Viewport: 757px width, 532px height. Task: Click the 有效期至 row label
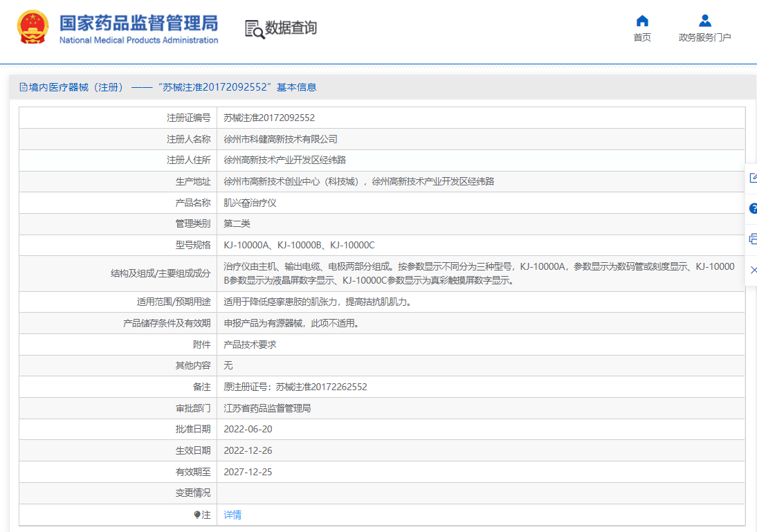193,472
